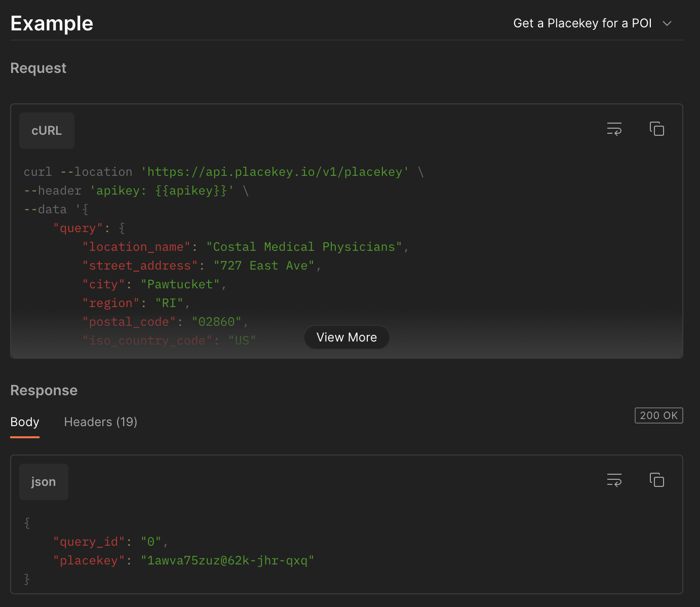Click the Example heading
Image resolution: width=700 pixels, height=607 pixels.
click(52, 24)
